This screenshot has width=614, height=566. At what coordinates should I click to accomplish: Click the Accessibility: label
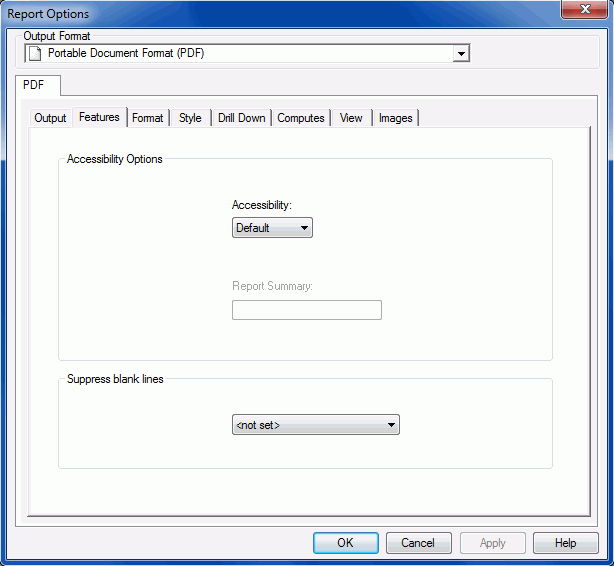[x=262, y=205]
